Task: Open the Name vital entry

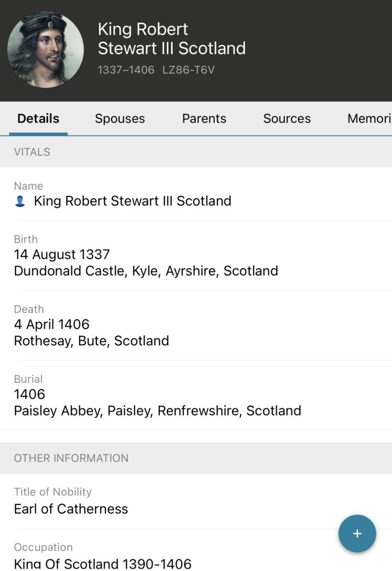Action: pos(132,201)
